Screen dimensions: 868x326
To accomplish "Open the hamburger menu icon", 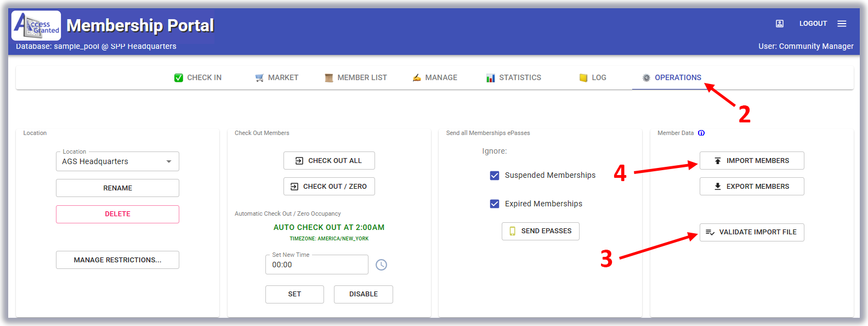I will pyautogui.click(x=842, y=24).
